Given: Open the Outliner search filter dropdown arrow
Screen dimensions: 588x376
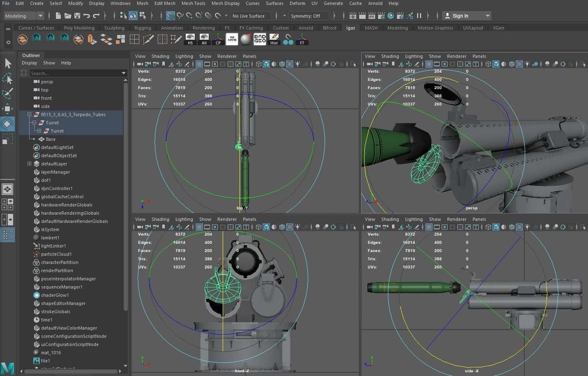Looking at the screenshot, I should coord(124,73).
